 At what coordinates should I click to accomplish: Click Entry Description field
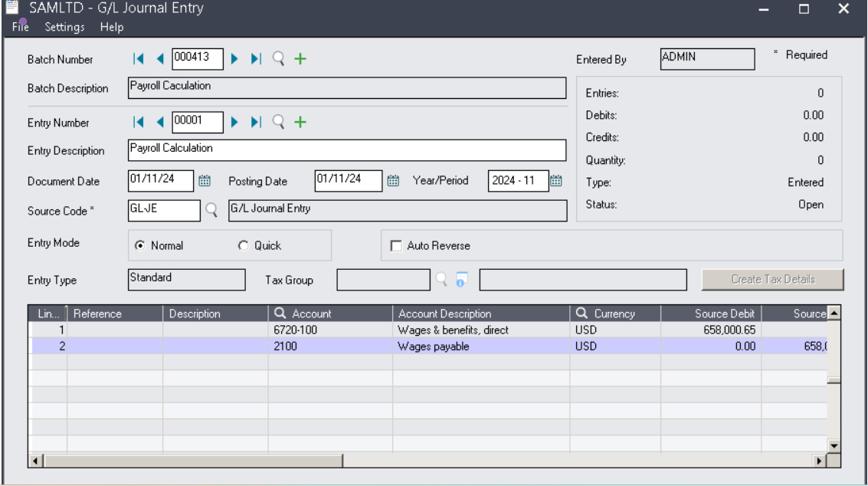pos(347,150)
